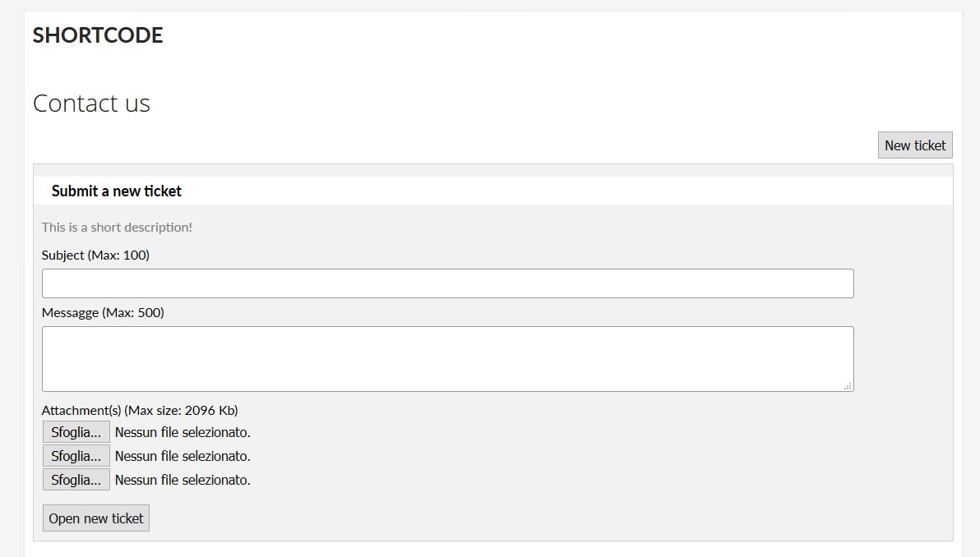Select the third Sfoglia browse button
Image resolution: width=980 pixels, height=557 pixels.
click(76, 480)
